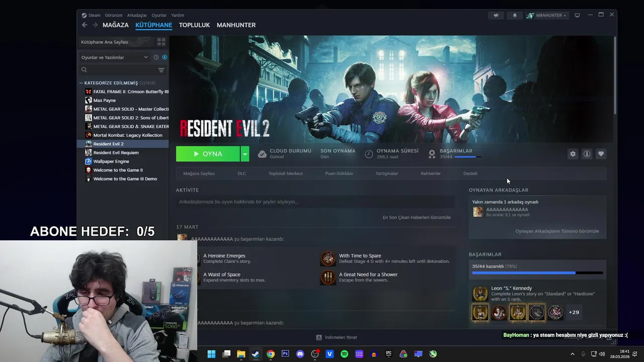This screenshot has height=362, width=644.
Task: Click the achievements gear icon
Action: coord(432,154)
